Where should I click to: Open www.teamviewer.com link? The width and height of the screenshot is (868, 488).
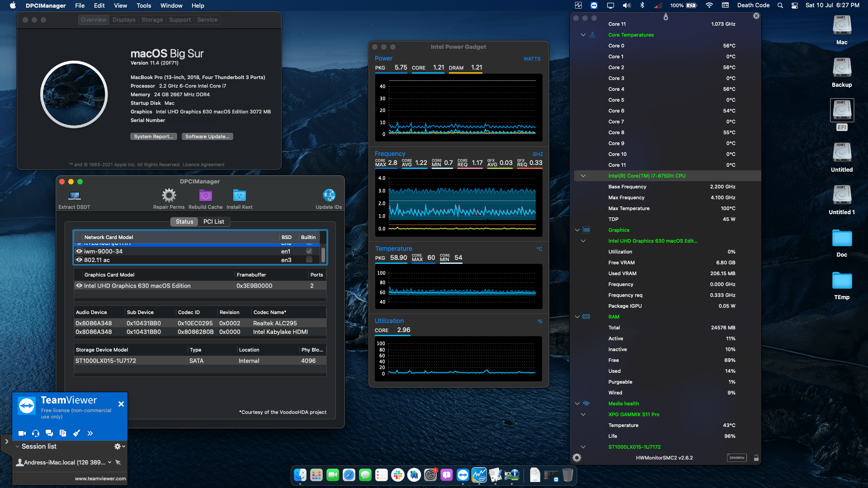tap(100, 479)
